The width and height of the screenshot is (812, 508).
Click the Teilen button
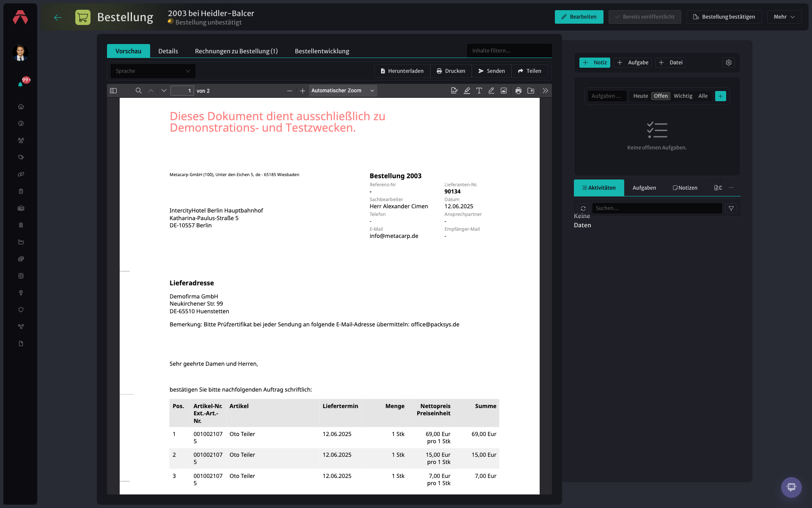[x=529, y=71]
